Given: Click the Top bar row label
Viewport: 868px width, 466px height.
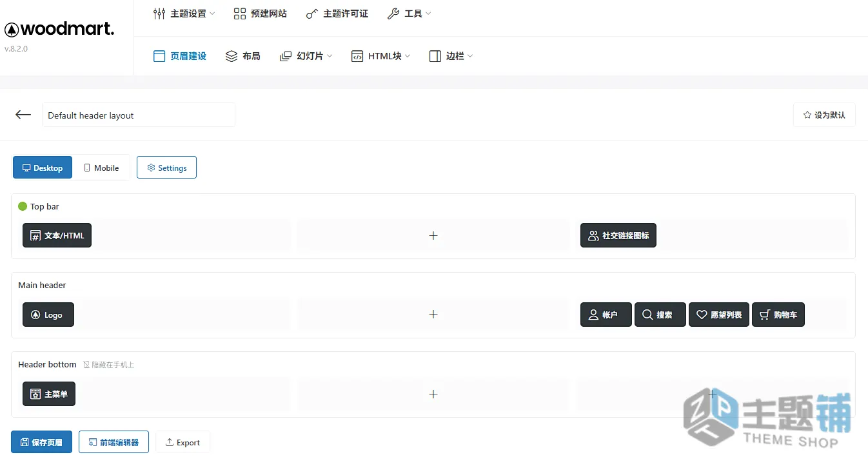Looking at the screenshot, I should [x=44, y=206].
